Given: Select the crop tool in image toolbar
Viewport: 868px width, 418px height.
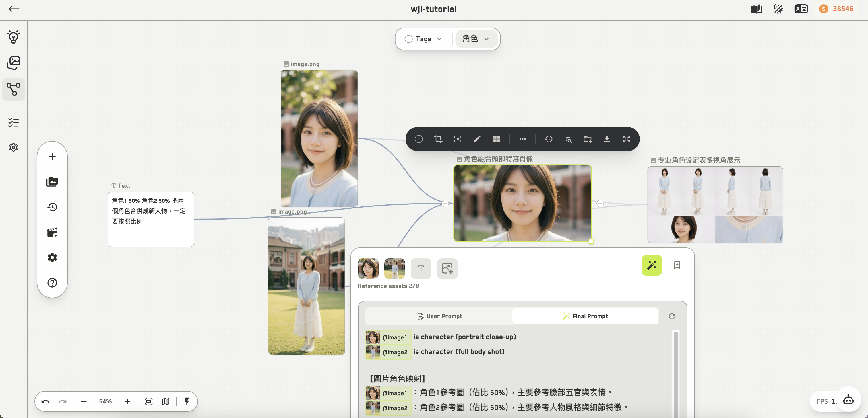Looking at the screenshot, I should coord(438,139).
